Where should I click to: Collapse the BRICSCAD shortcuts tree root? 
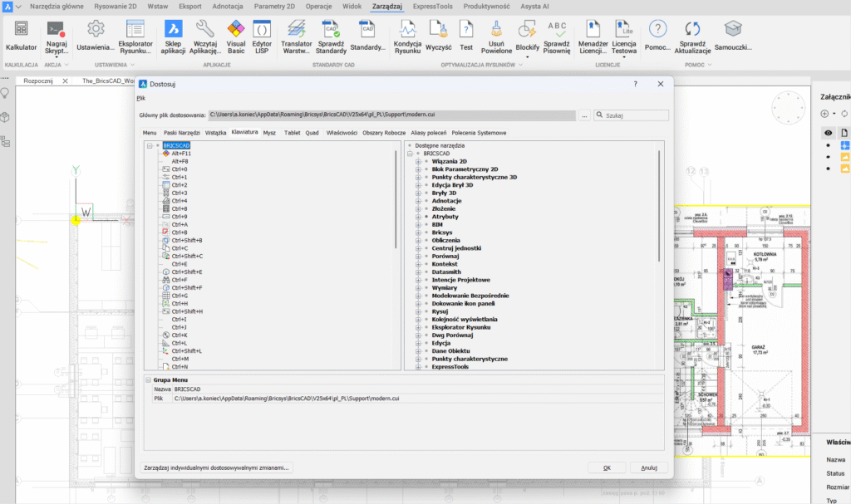coord(150,145)
